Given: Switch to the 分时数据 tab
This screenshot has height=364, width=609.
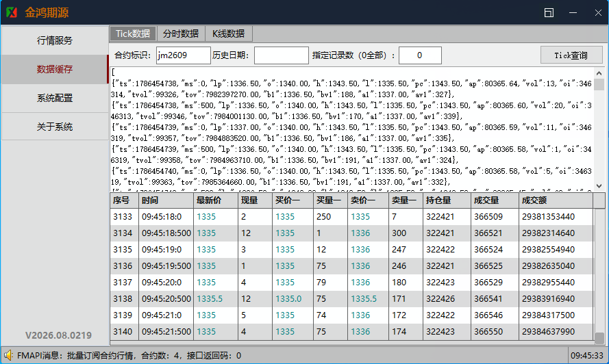Looking at the screenshot, I should [181, 34].
